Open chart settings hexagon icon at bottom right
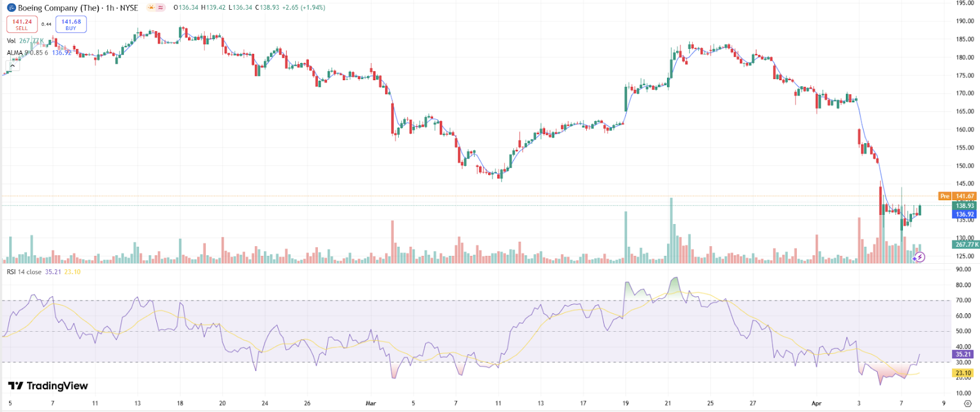This screenshot has height=412, width=980. coord(968,403)
